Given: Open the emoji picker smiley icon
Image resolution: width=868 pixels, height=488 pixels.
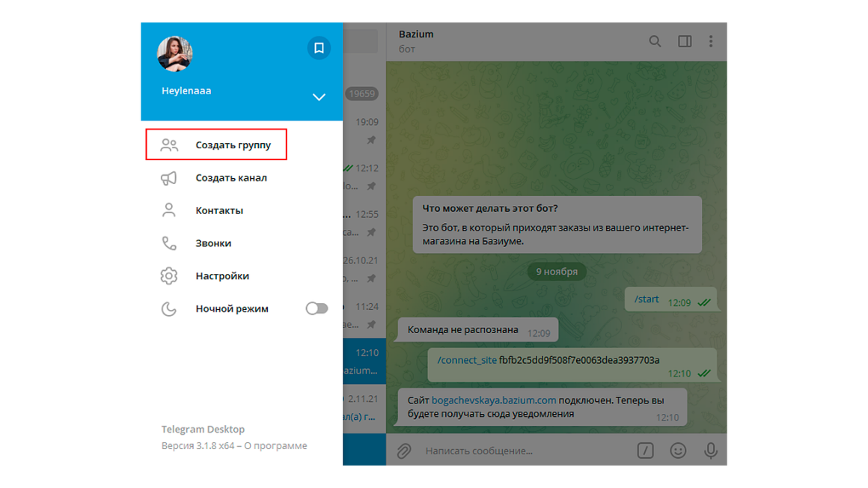Looking at the screenshot, I should tap(678, 451).
